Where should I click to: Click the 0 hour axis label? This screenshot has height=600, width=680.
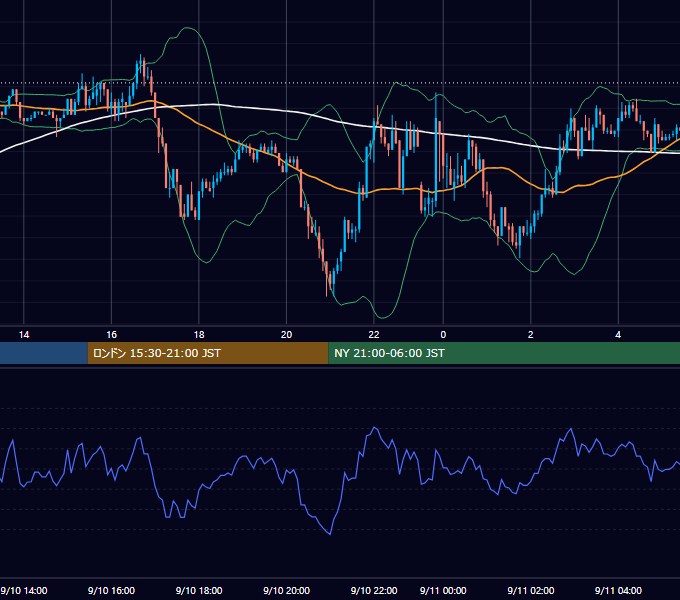coord(443,335)
